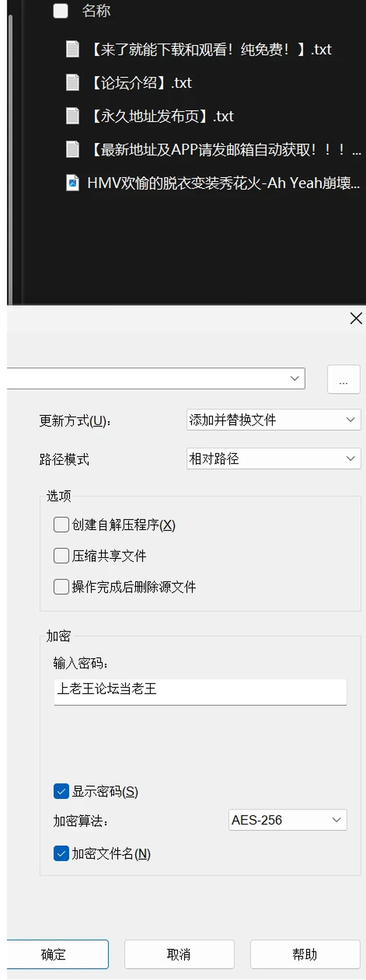Image resolution: width=366 pixels, height=980 pixels.
Task: Disable 加密文件名 checkbox
Action: tap(61, 853)
